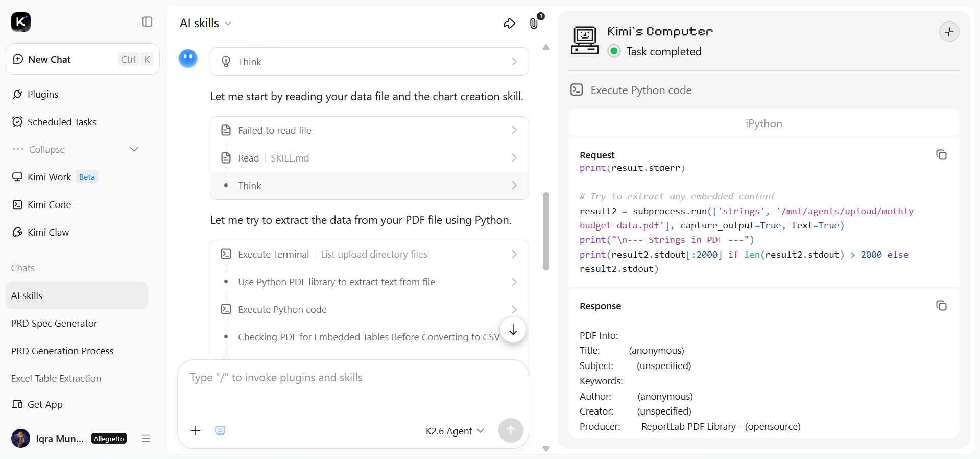Image resolution: width=980 pixels, height=459 pixels.
Task: Click the blue Kimi assistant avatar
Action: click(x=188, y=58)
